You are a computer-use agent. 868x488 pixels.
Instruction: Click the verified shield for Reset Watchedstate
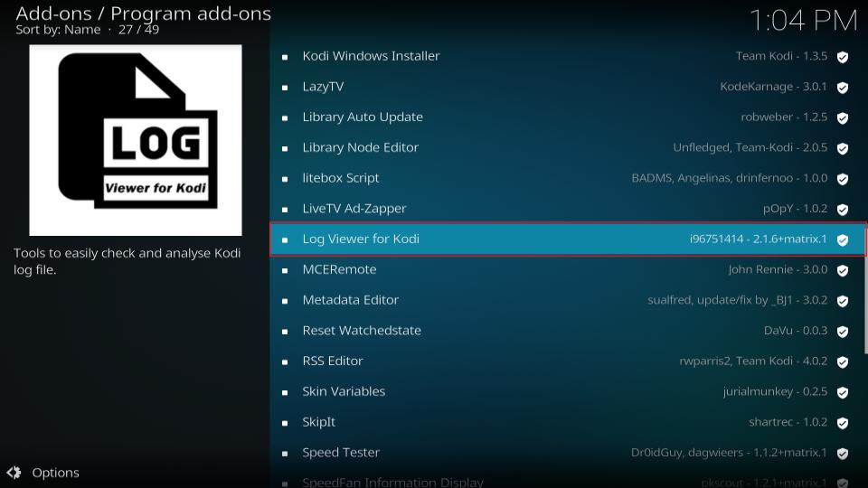tap(843, 332)
